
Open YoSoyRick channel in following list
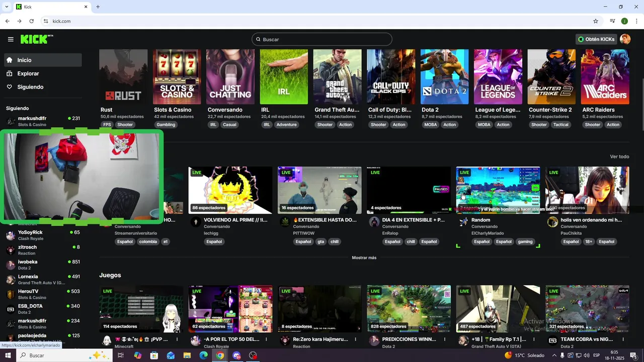click(x=43, y=235)
